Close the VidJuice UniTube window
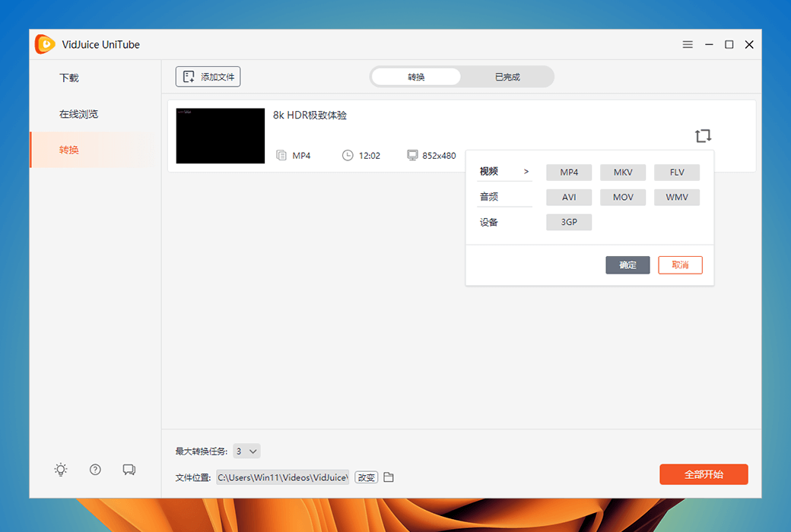The width and height of the screenshot is (791, 532). click(x=749, y=44)
